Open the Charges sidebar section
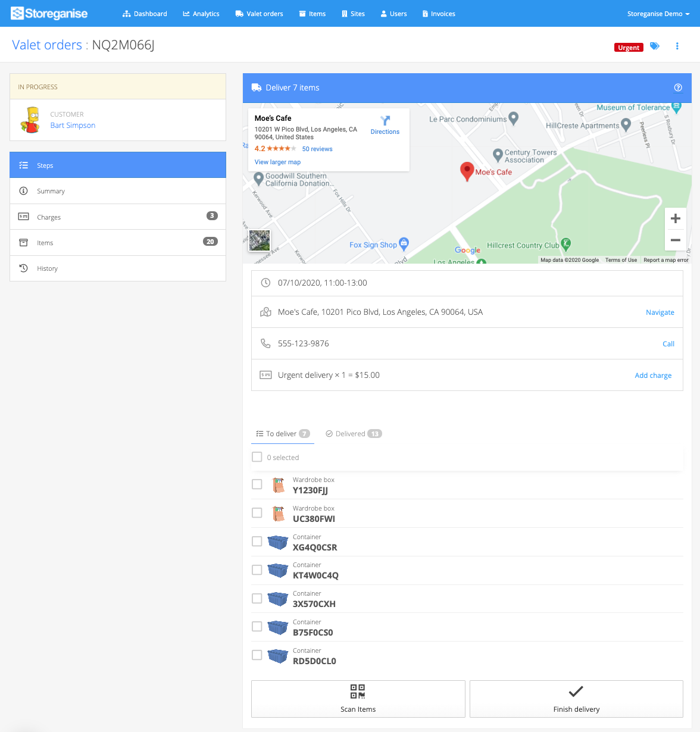Image resolution: width=700 pixels, height=732 pixels. [x=118, y=217]
